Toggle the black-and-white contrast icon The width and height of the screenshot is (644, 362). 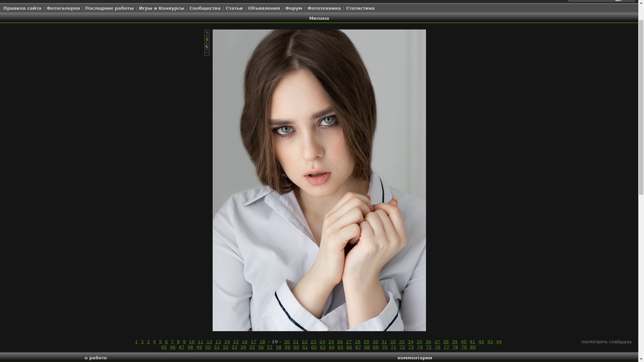(x=207, y=46)
